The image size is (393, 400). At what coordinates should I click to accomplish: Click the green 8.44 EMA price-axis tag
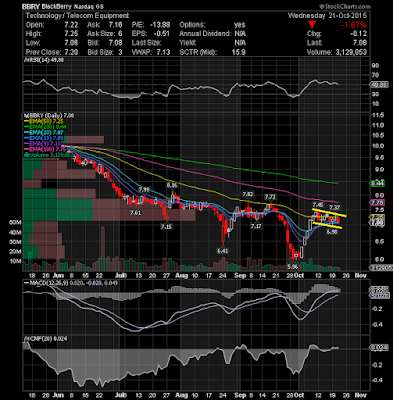[378, 183]
